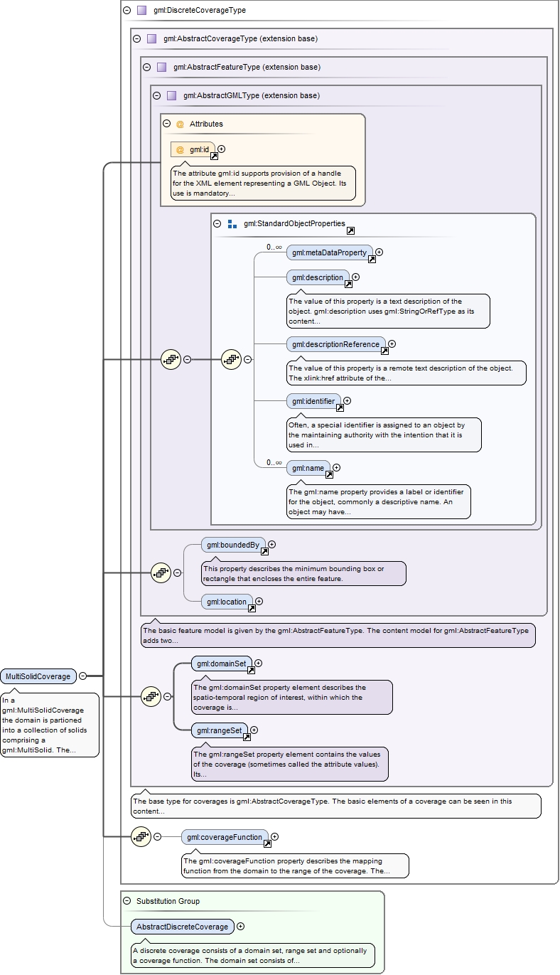Follow gml:domainSet reference arrow icon

point(251,670)
